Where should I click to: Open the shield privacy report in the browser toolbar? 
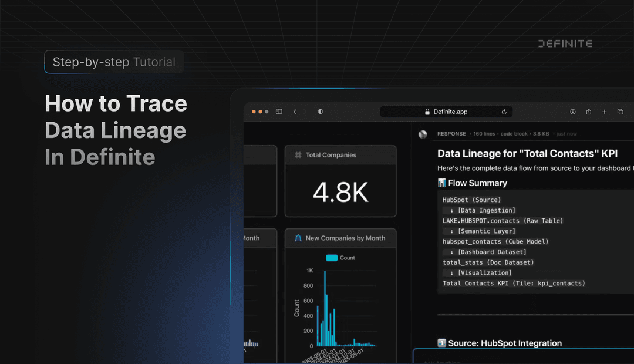(x=320, y=111)
